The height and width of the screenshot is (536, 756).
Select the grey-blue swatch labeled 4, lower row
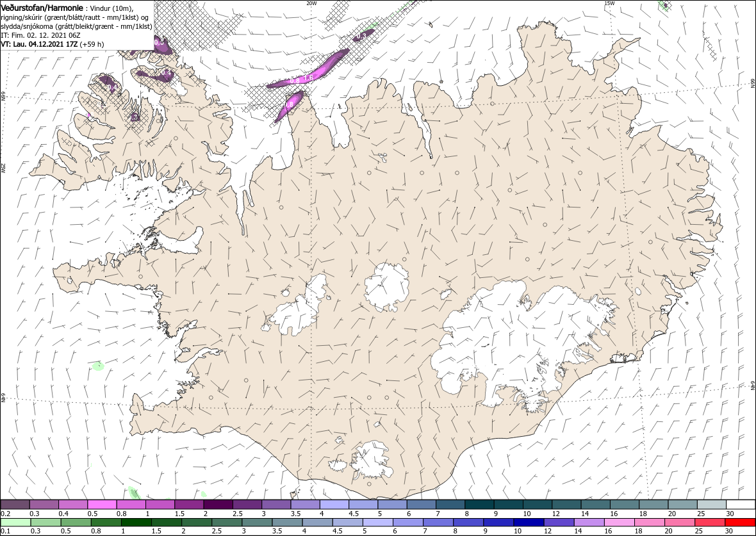(x=317, y=523)
